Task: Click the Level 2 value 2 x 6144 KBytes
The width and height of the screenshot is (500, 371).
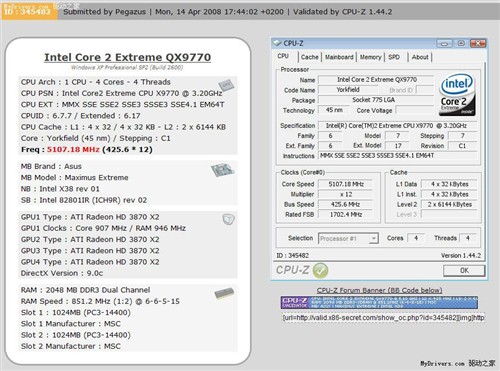Action: [449, 204]
